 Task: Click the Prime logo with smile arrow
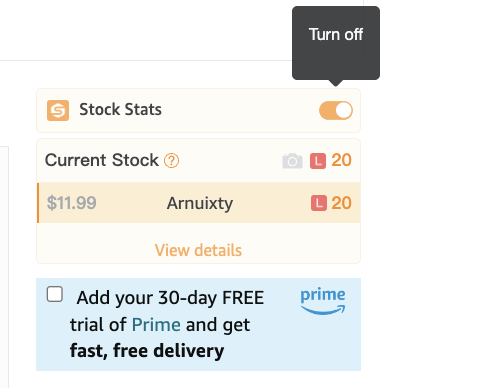(x=323, y=301)
